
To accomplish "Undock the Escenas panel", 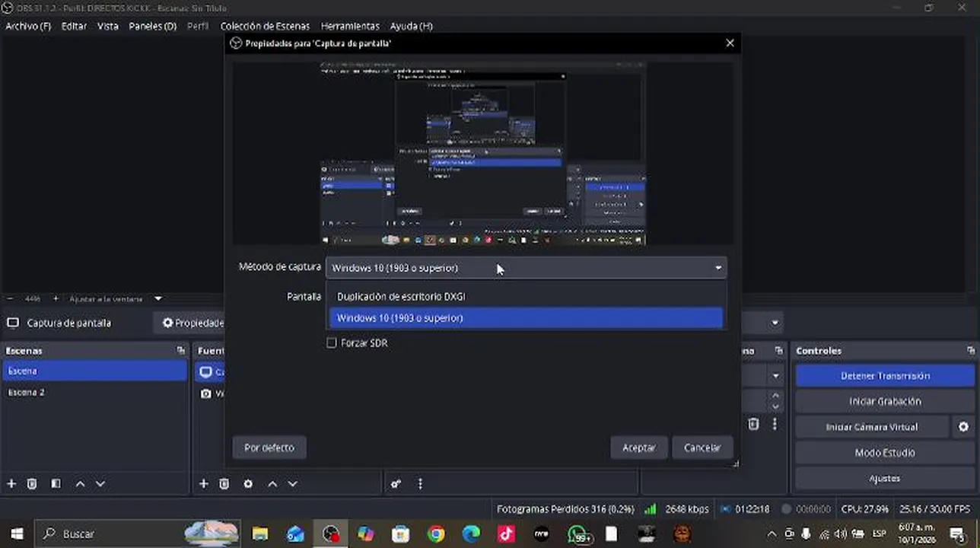I will click(180, 351).
